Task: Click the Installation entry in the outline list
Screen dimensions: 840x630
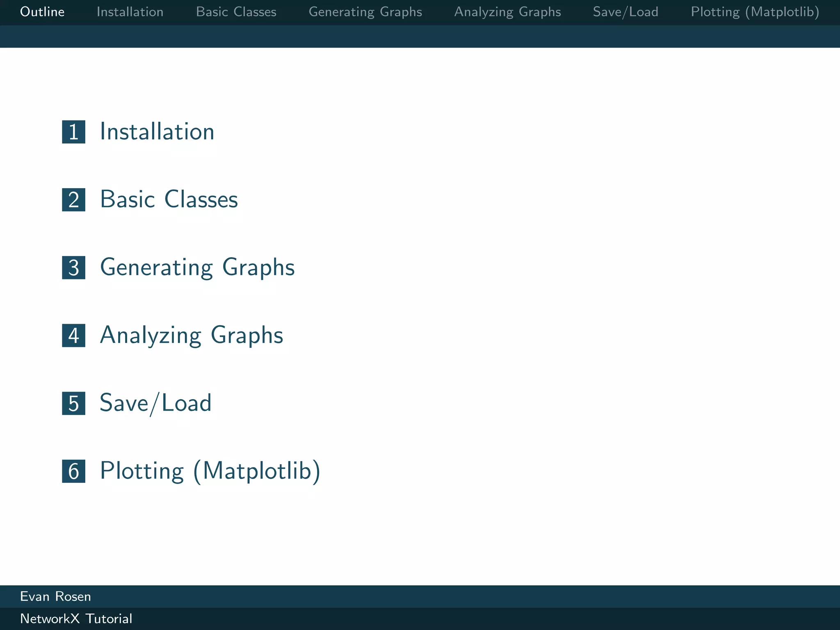Action: (x=157, y=132)
